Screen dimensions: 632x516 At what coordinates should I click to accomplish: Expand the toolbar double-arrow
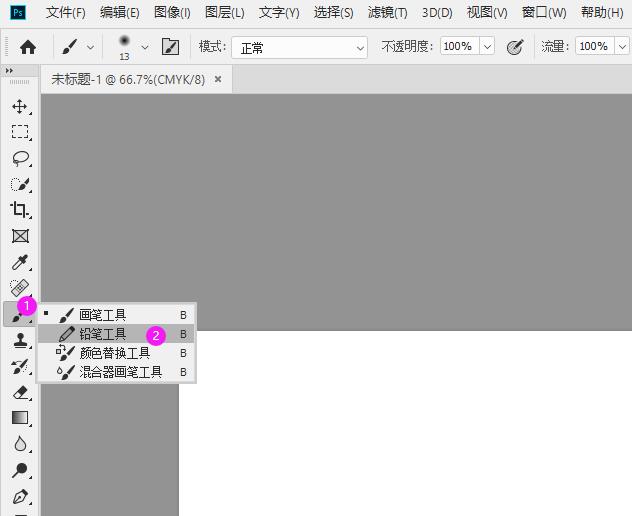[9, 71]
